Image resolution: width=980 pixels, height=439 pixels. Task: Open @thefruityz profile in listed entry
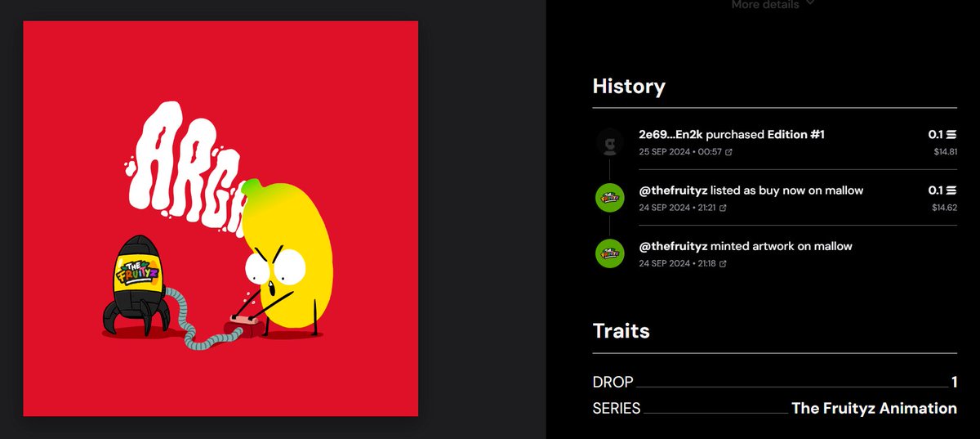tap(673, 190)
